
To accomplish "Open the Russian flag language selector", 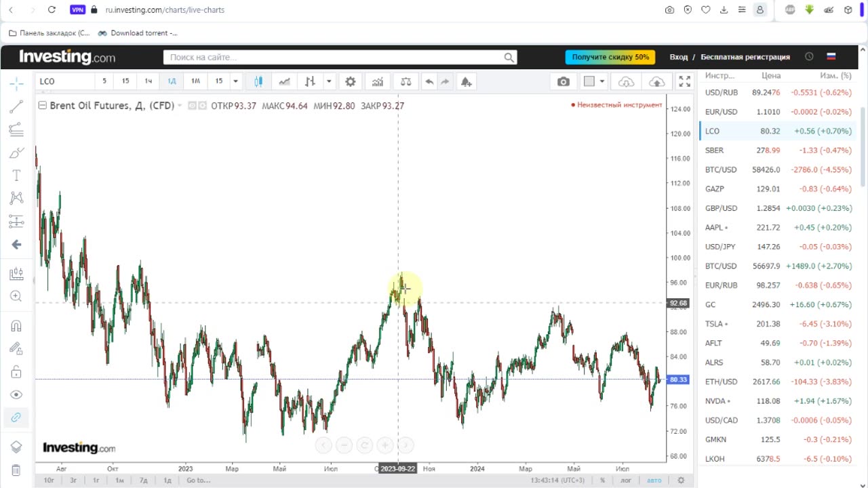I will (x=831, y=57).
